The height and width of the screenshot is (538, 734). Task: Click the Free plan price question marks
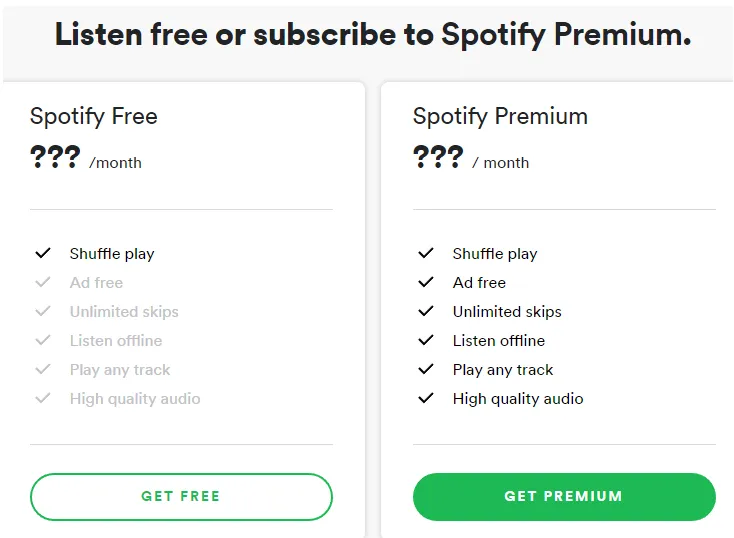pyautogui.click(x=55, y=156)
